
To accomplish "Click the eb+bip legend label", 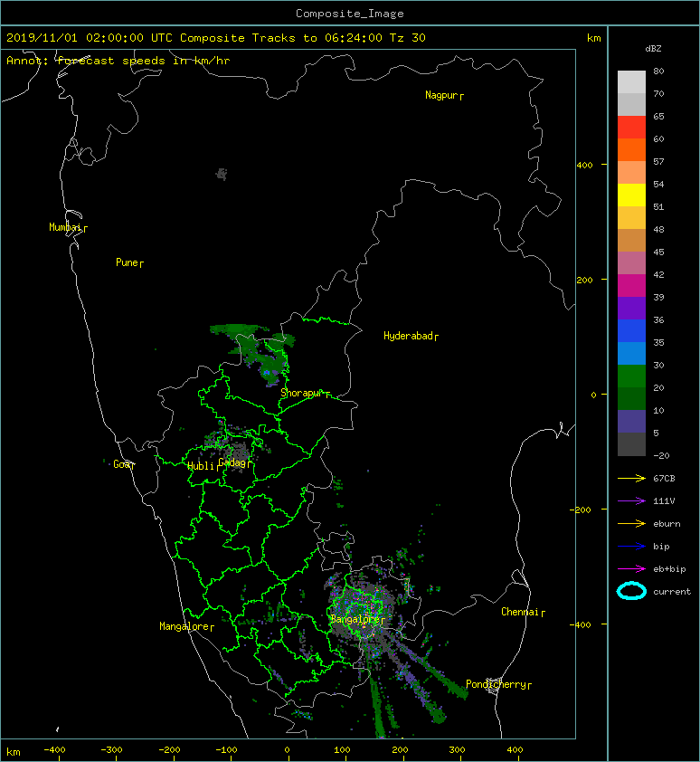I will (x=669, y=569).
